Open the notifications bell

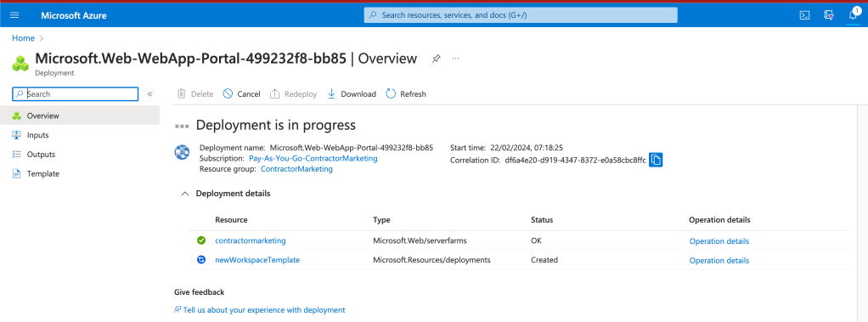[x=853, y=15]
